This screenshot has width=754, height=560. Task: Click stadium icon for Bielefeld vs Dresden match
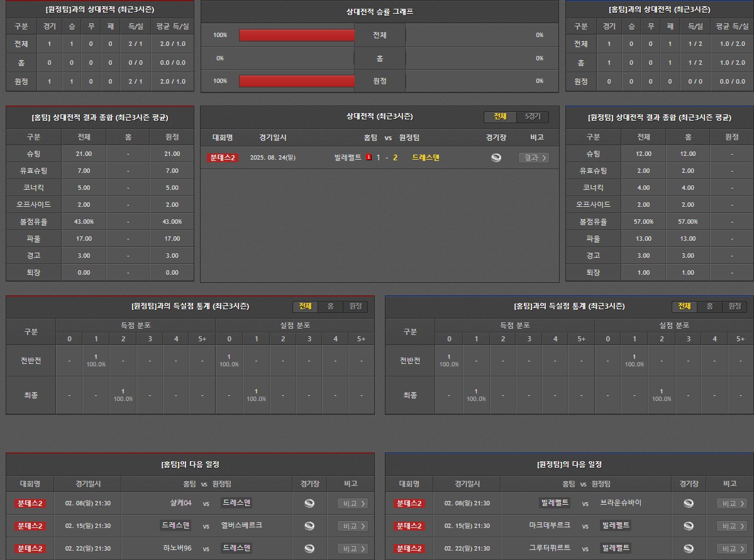coord(496,158)
